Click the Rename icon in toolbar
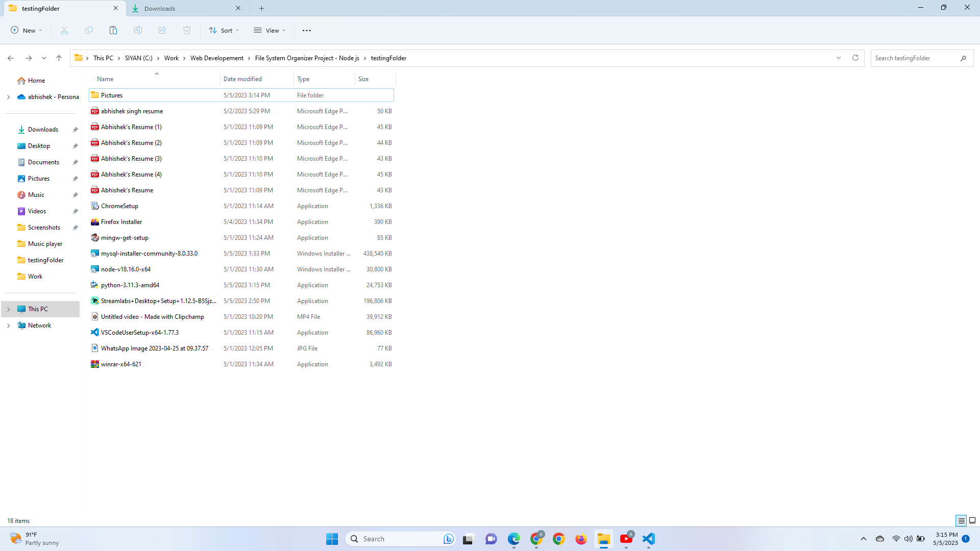Screen dimensions: 980x551 click(138, 31)
